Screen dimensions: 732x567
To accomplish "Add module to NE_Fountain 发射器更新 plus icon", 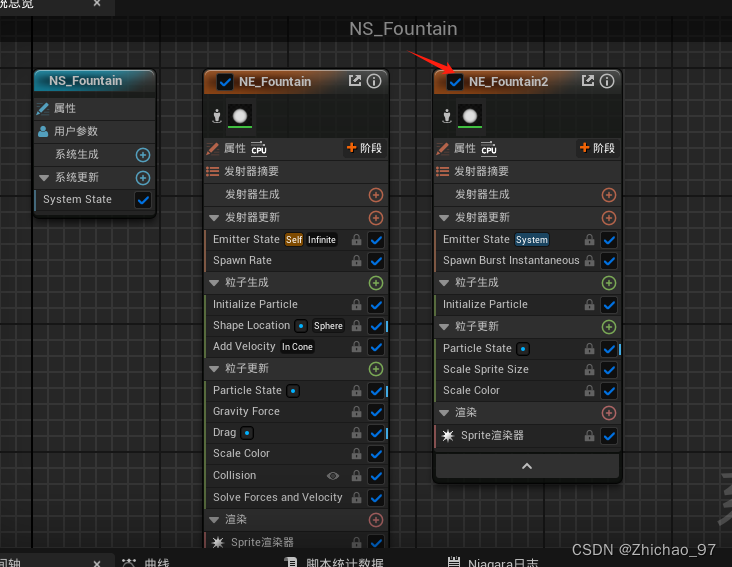I will (376, 218).
